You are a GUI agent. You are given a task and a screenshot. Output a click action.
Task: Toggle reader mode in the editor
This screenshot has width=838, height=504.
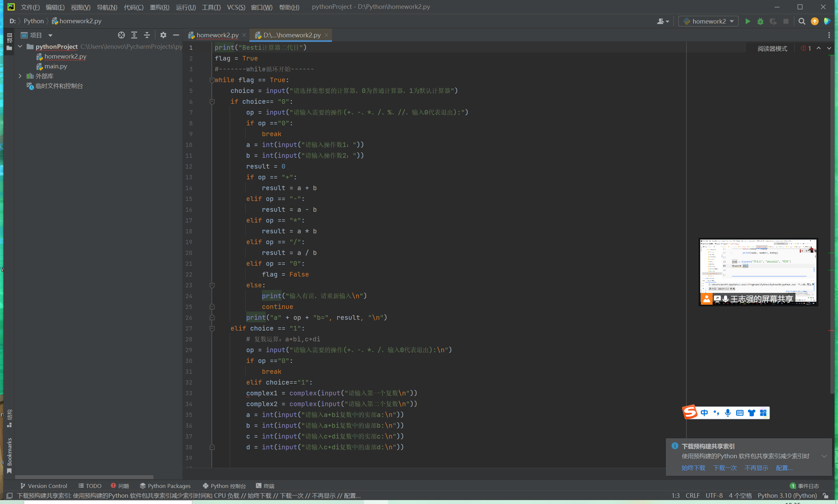coord(772,48)
